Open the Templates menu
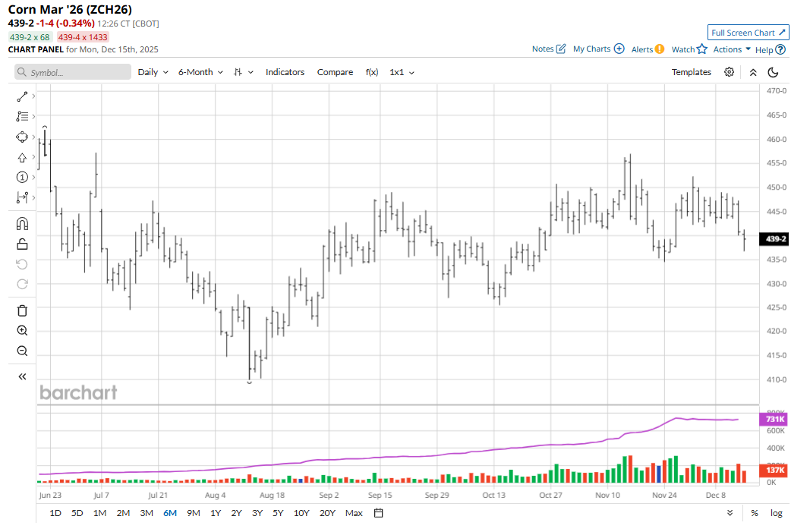The image size is (810, 532). pos(691,72)
